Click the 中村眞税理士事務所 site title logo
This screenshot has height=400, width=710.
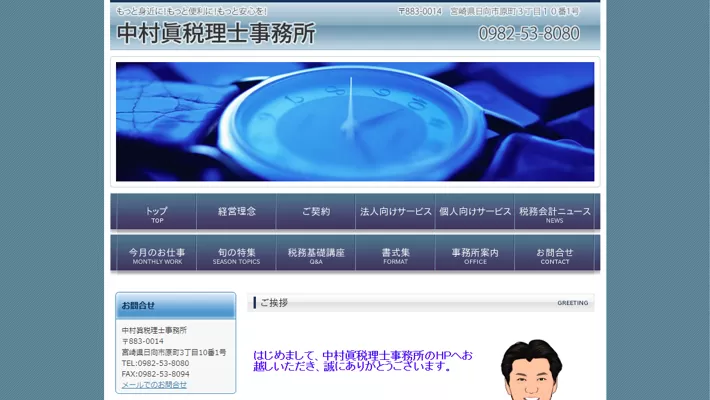pos(216,33)
